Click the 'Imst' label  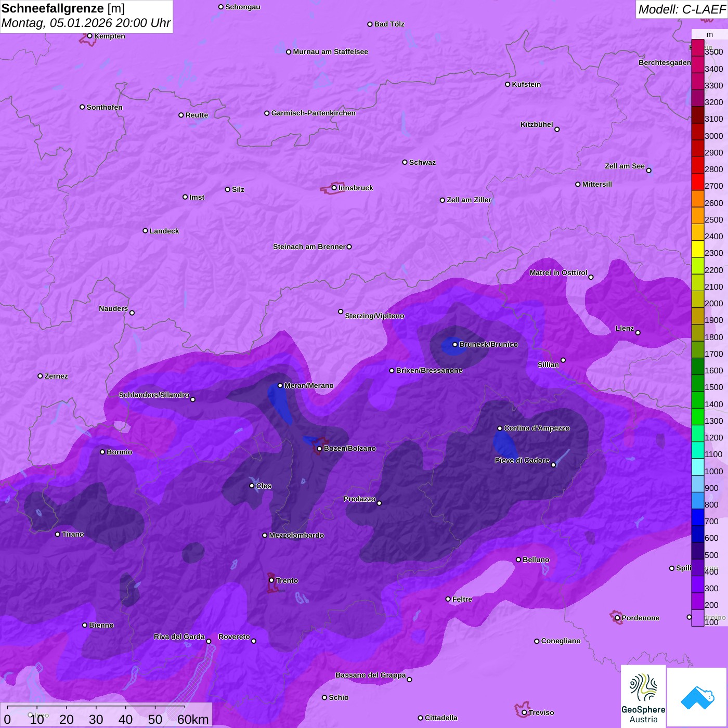click(x=197, y=197)
